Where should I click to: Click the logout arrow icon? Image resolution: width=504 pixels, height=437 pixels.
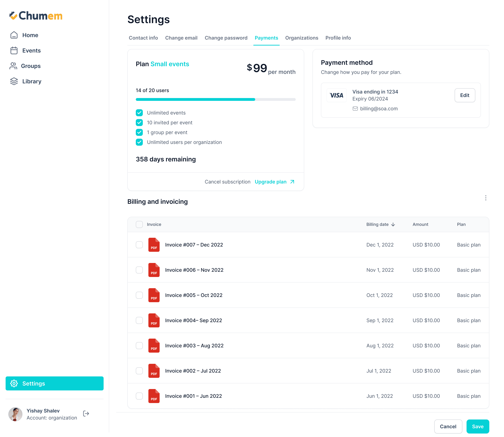click(x=86, y=414)
